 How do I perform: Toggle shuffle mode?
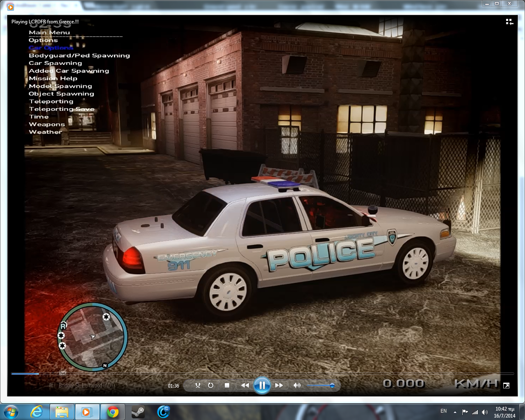pyautogui.click(x=198, y=386)
